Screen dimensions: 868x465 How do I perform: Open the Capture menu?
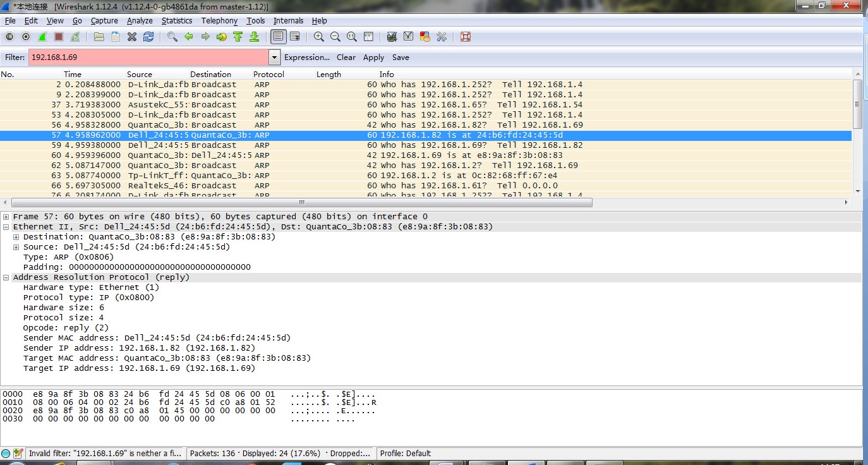tap(104, 21)
